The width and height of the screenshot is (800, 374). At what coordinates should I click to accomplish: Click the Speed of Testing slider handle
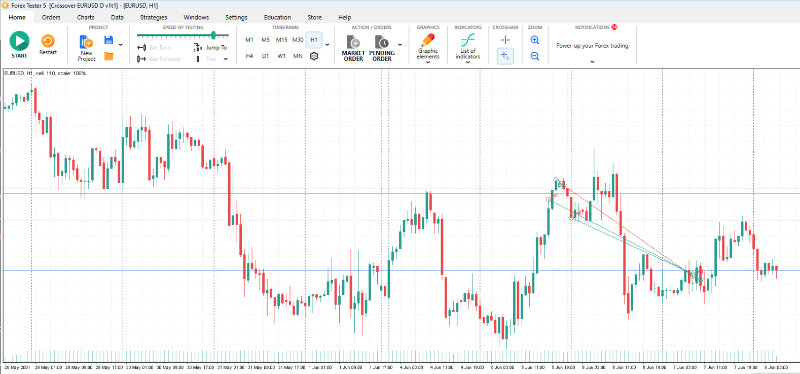[x=213, y=35]
